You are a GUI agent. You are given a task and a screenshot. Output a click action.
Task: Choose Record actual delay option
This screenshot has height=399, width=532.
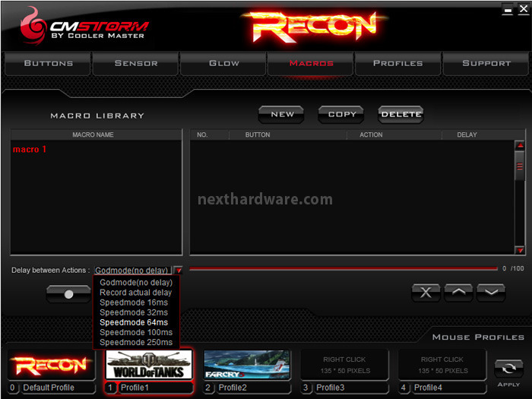click(x=136, y=293)
